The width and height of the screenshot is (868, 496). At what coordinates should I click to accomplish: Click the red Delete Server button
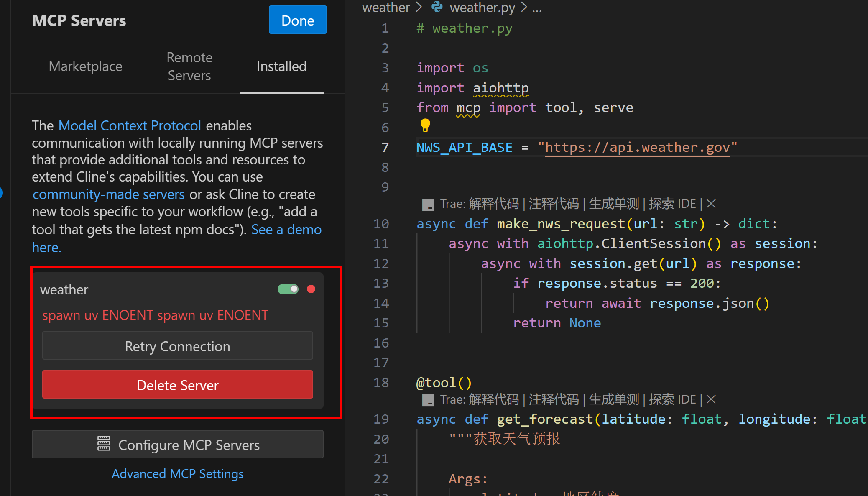click(177, 384)
